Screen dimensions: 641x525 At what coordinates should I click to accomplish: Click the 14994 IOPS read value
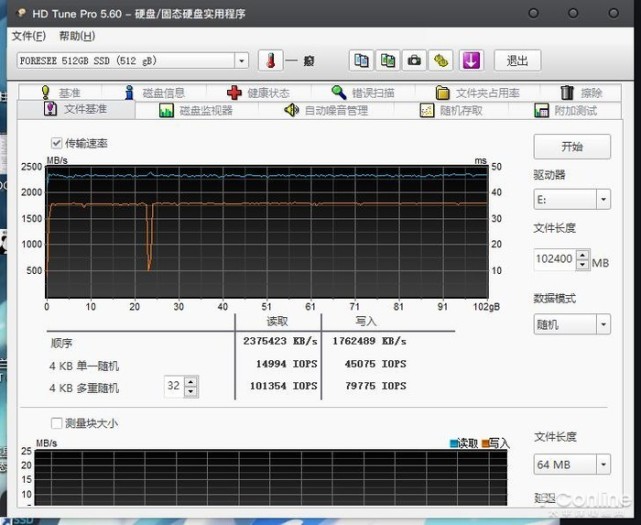286,363
